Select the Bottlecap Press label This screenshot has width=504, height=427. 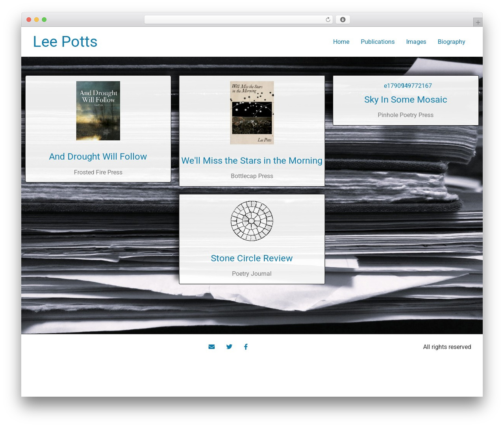[252, 176]
